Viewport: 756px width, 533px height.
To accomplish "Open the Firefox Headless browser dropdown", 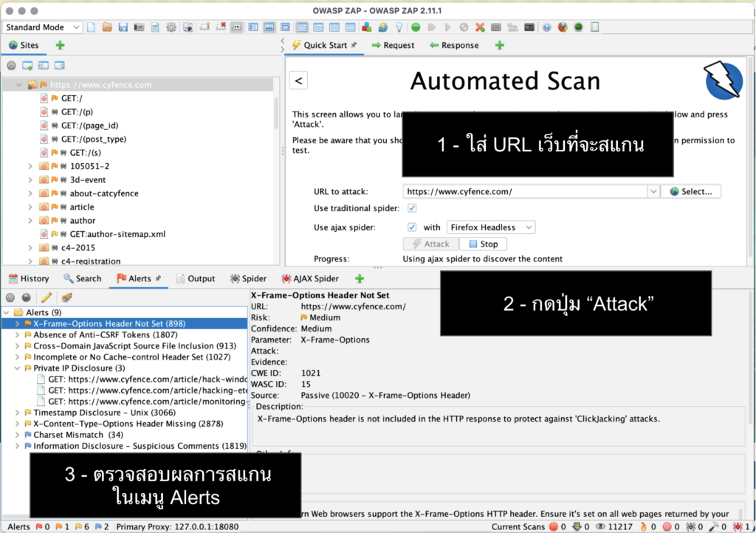I will coord(491,227).
